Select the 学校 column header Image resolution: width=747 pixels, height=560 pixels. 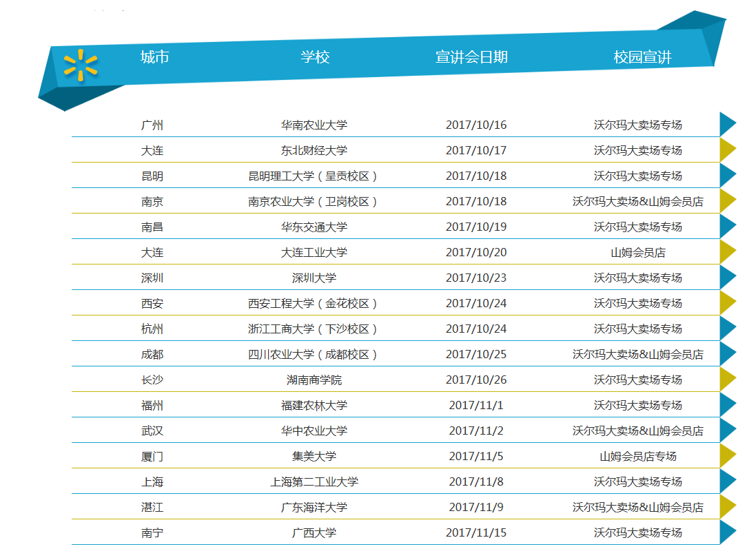[x=315, y=57]
